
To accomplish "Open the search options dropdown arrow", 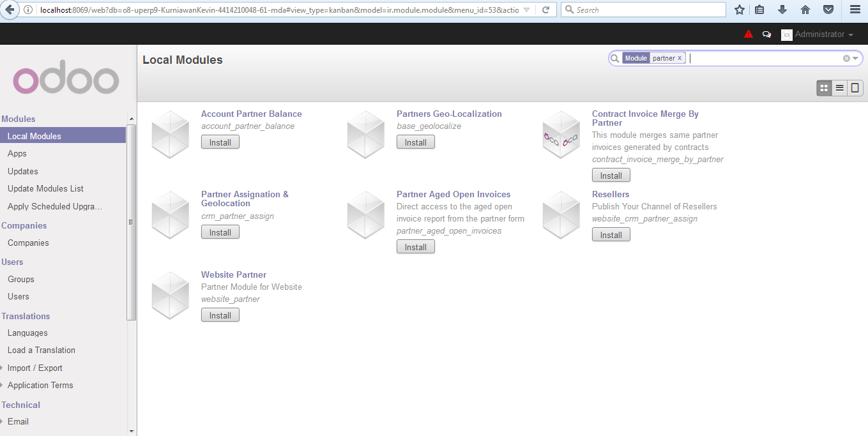I will click(856, 58).
